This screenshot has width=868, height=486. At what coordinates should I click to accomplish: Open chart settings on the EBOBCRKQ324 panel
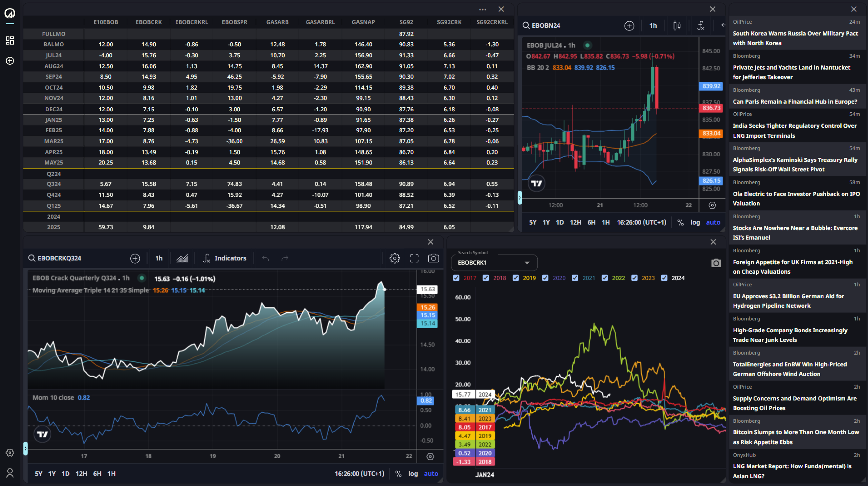(x=395, y=258)
